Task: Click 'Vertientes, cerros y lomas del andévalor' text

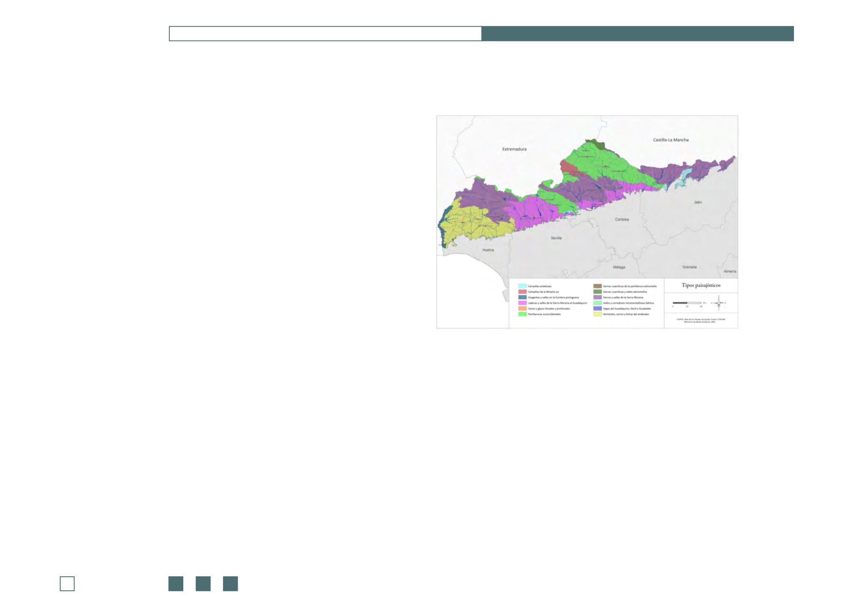Action: pyautogui.click(x=626, y=314)
